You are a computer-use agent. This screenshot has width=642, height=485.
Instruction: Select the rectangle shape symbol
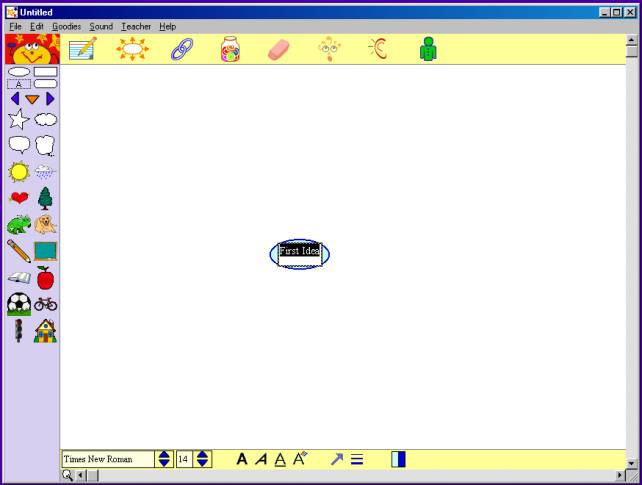coord(45,72)
